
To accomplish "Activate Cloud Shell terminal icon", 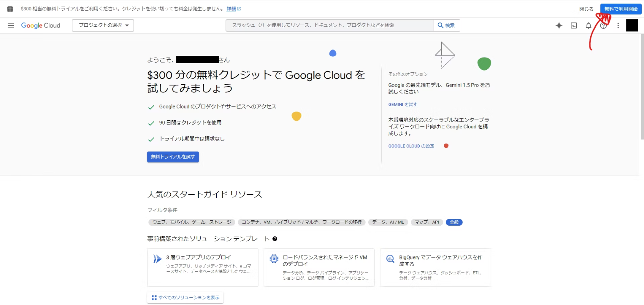I will (574, 25).
